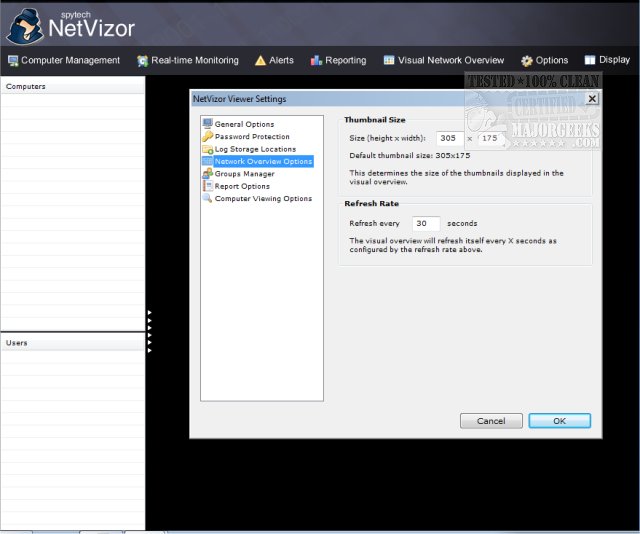
Task: Select General Options in settings list
Action: pos(244,124)
